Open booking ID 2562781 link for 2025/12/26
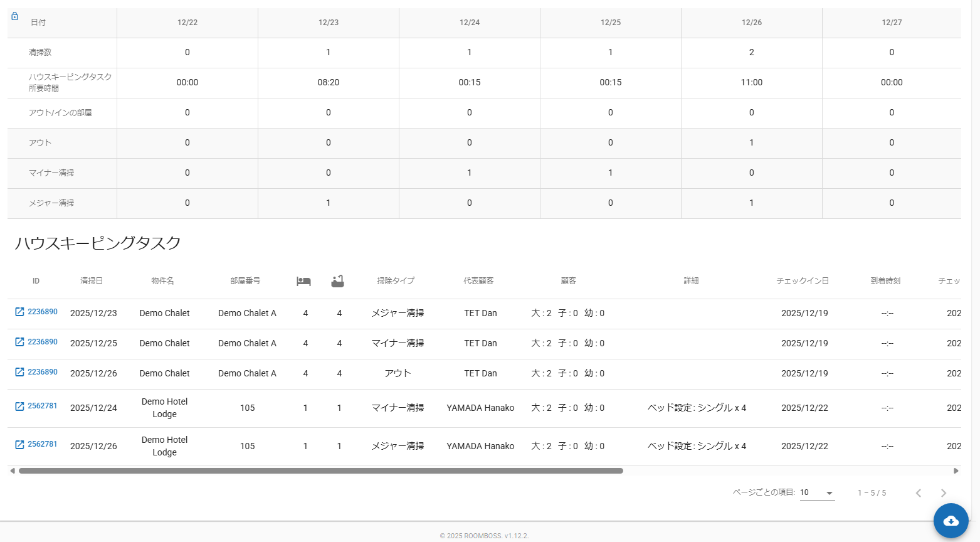This screenshot has height=542, width=980. pos(42,444)
